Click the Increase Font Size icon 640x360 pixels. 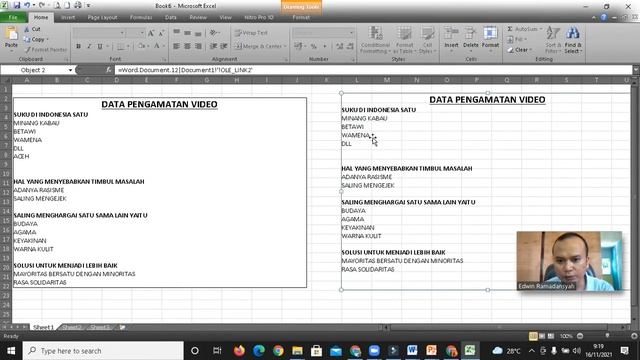(x=151, y=33)
